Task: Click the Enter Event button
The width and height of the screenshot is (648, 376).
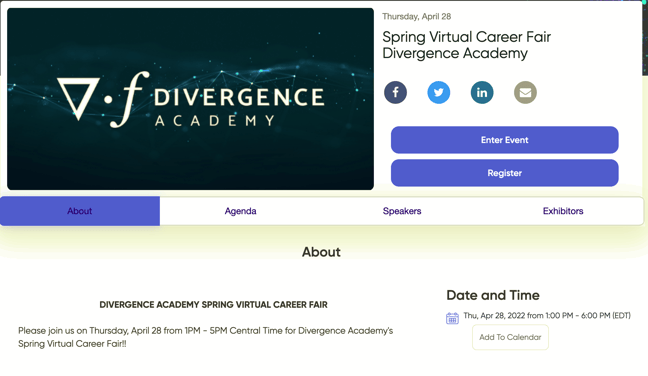Action: point(505,140)
